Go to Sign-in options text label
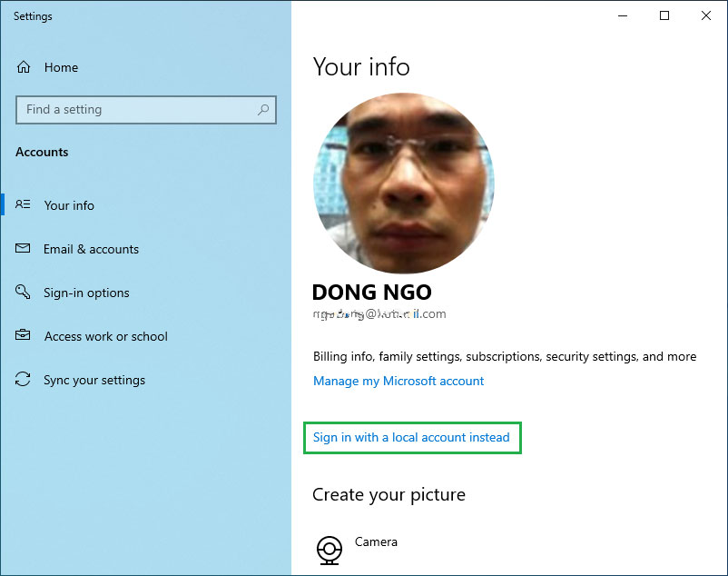This screenshot has width=728, height=576. (86, 293)
